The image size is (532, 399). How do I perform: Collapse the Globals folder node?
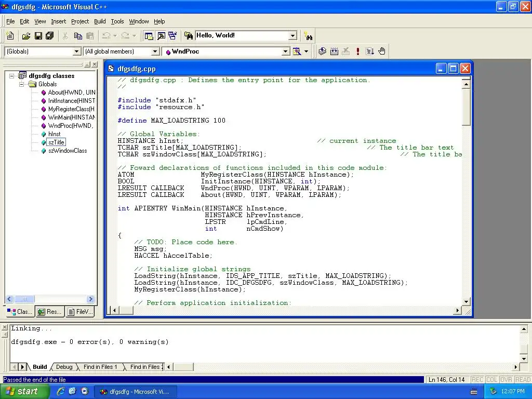tap(21, 84)
